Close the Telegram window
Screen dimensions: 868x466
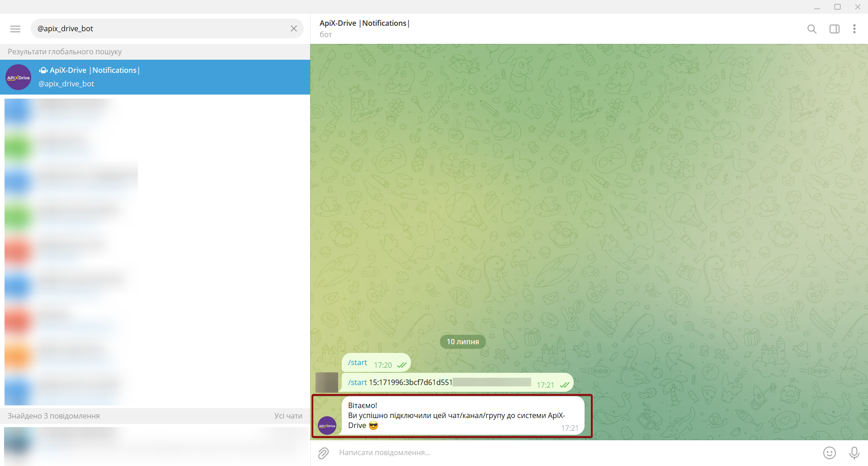coord(858,7)
